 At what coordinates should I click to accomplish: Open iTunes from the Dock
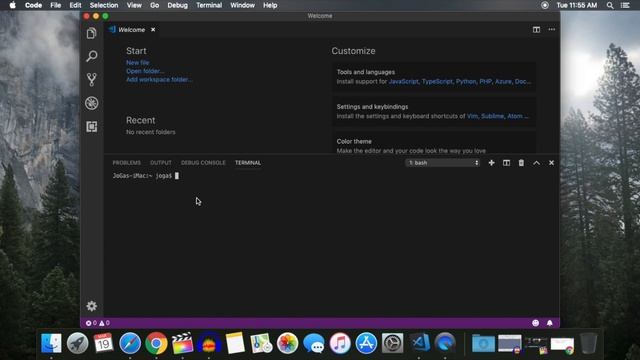340,343
